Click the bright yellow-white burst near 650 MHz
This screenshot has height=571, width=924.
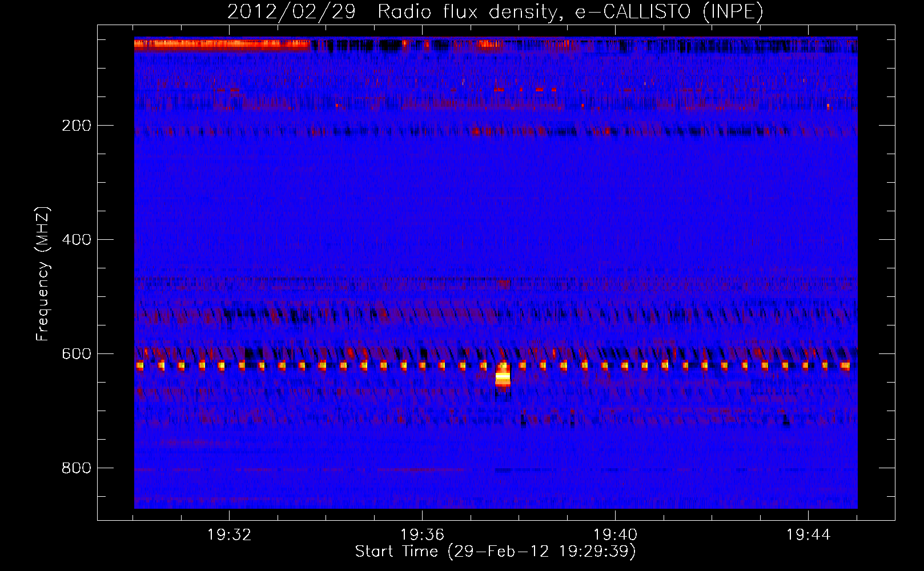[503, 376]
